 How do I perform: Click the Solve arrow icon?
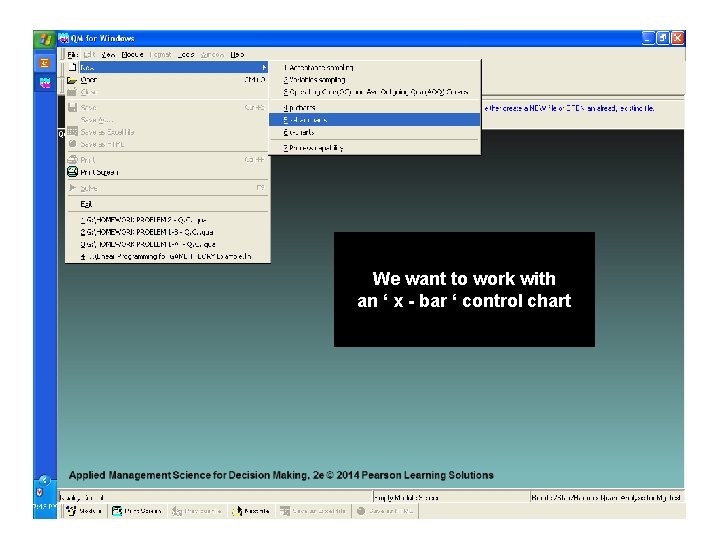tap(72, 188)
